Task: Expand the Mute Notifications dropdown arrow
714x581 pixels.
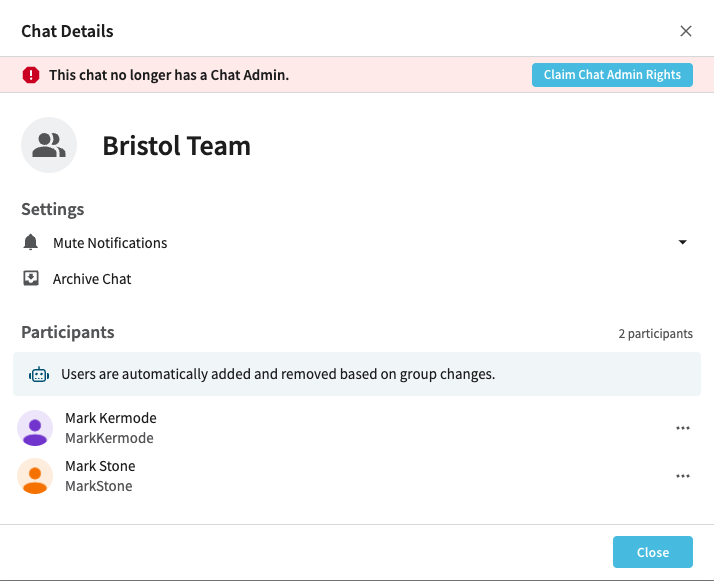Action: click(683, 242)
